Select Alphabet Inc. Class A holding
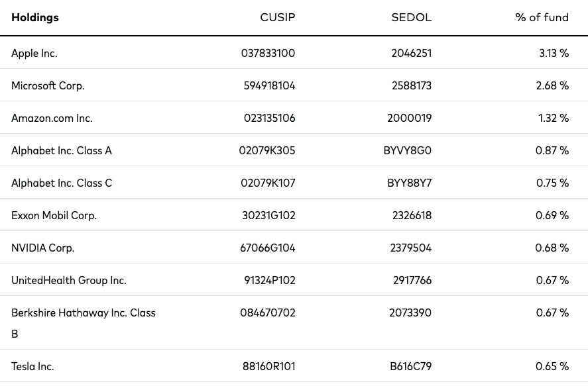The image size is (588, 388). [62, 151]
